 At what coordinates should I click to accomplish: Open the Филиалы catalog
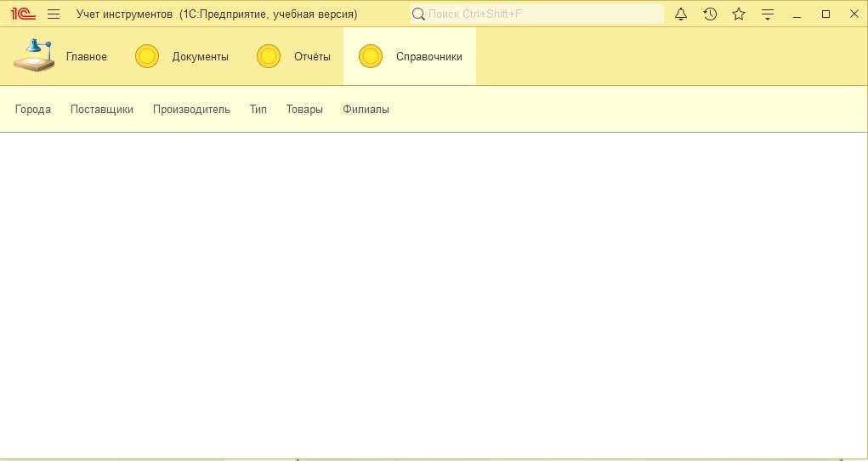coord(366,109)
